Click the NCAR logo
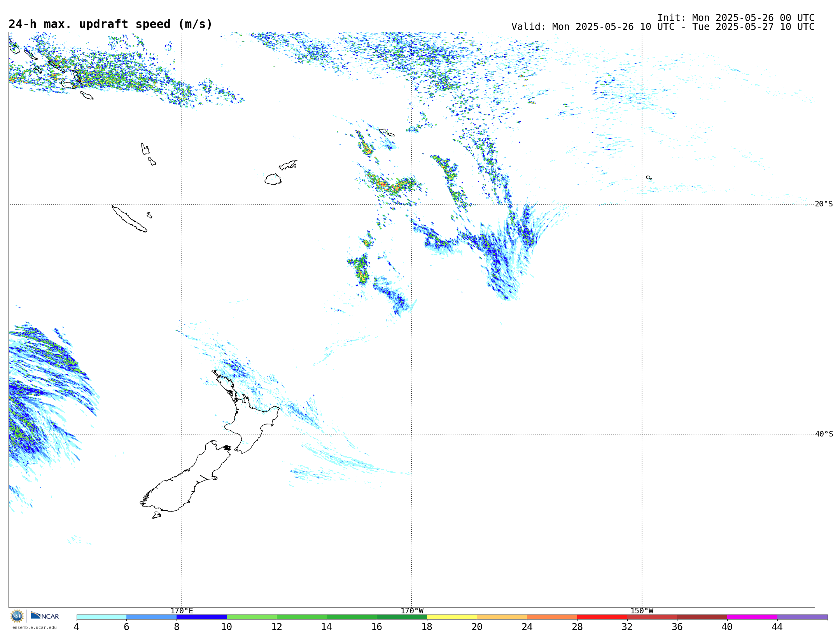840x632 pixels. (45, 616)
